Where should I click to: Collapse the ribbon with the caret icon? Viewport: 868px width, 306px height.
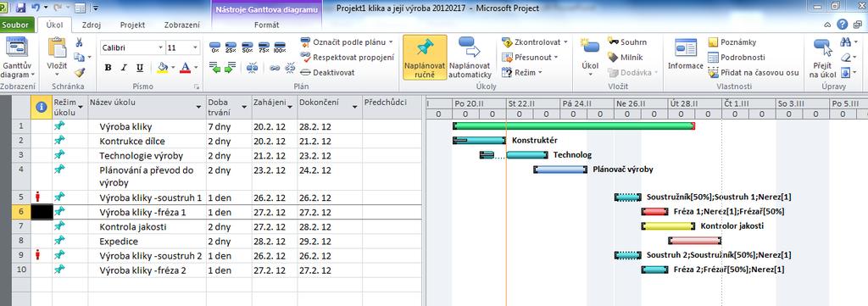[x=827, y=25]
